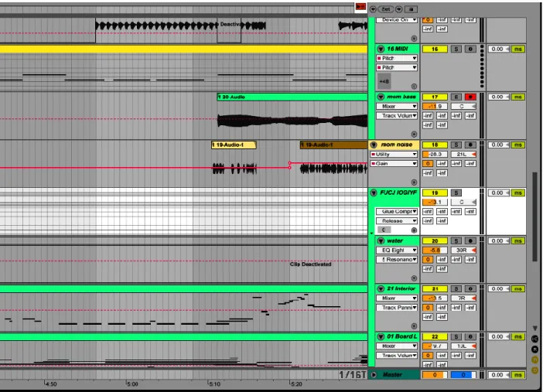Screen dimensions: 543x392
Task: Toggle the I/O section show button
Action: [534, 339]
